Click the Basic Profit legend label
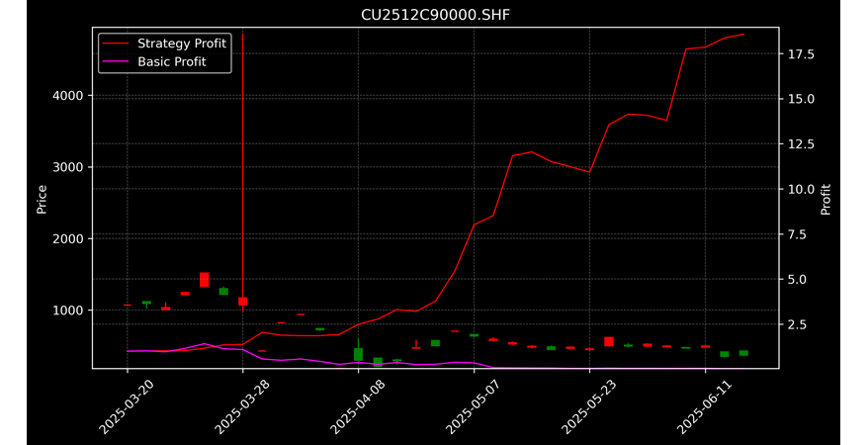 pyautogui.click(x=172, y=62)
